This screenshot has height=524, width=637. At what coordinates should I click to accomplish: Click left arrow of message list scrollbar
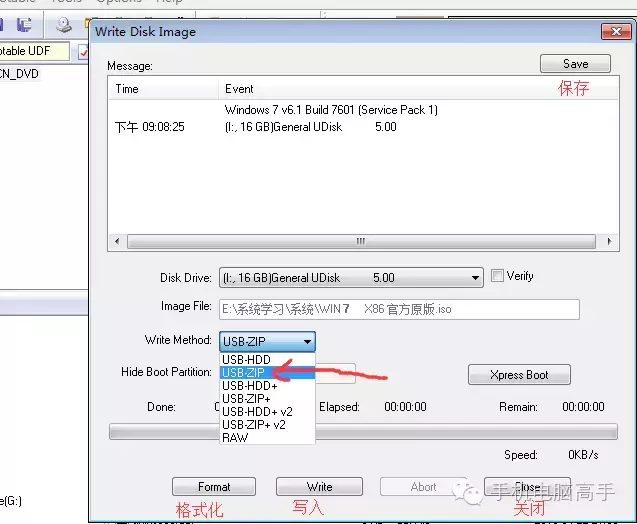coord(117,241)
